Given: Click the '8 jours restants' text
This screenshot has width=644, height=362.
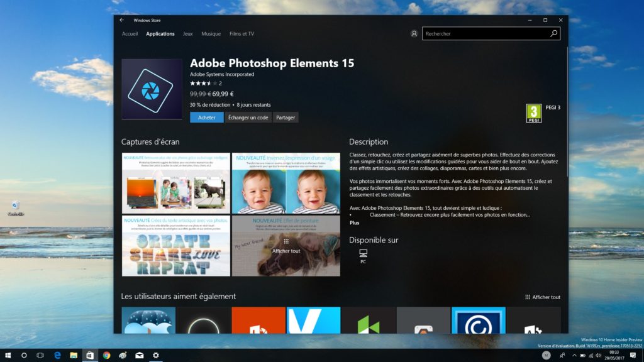Looking at the screenshot, I should (x=253, y=105).
